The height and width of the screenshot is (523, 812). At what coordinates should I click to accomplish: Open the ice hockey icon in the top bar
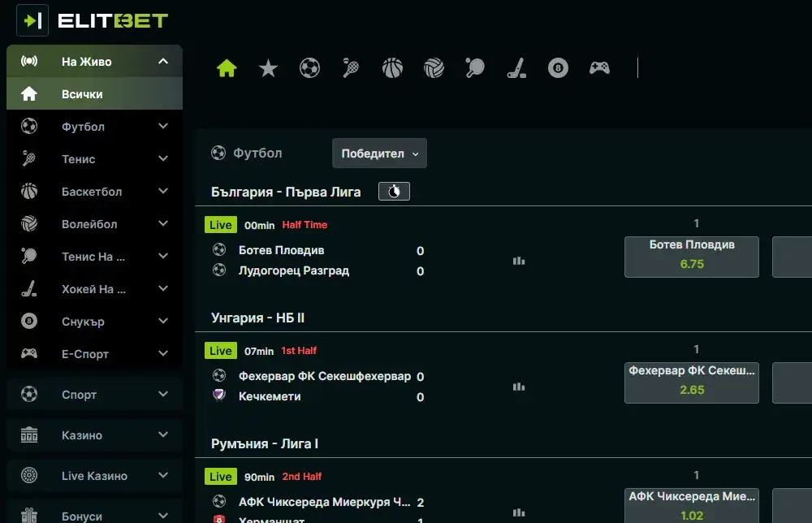(516, 68)
